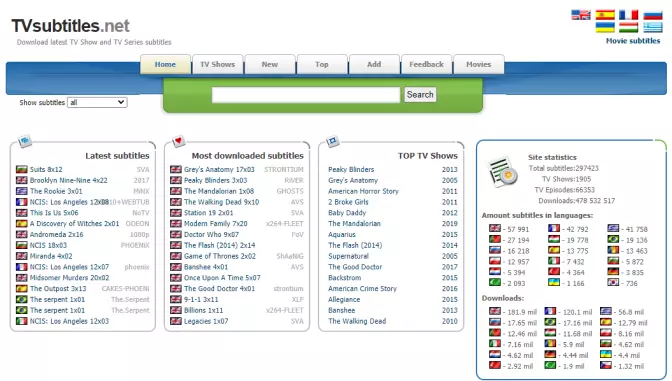
Task: Select the Hungarian flag language icon in the header
Action: pos(628,27)
